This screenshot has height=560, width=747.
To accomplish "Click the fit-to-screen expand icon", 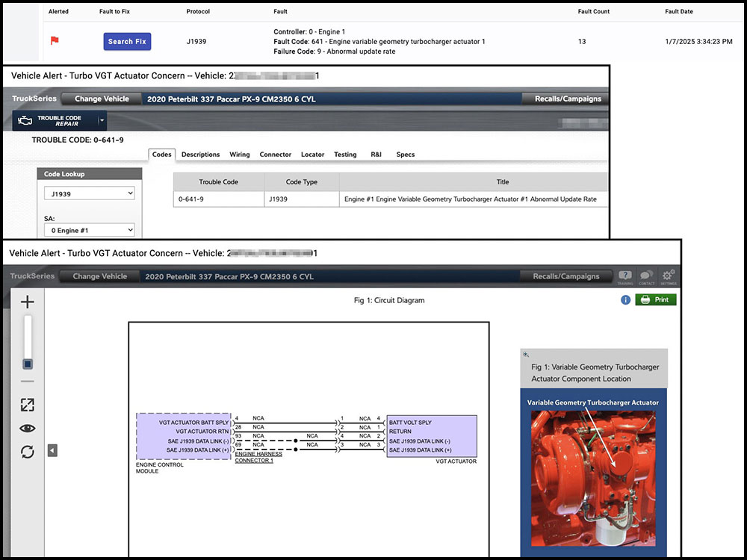I will pyautogui.click(x=28, y=405).
